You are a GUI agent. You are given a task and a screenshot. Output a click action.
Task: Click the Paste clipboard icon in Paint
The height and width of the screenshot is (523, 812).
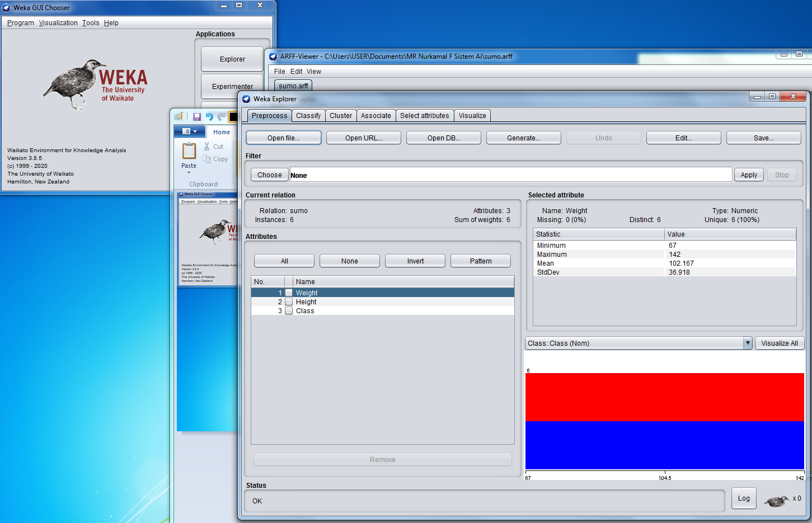pos(189,151)
